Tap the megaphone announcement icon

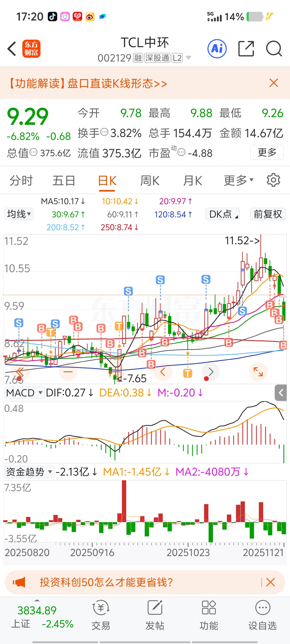pos(19,582)
